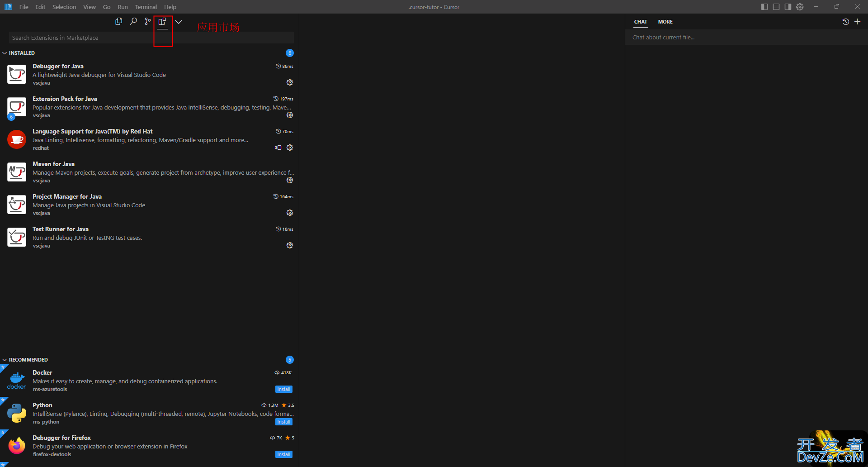Viewport: 868px width, 467px height.
Task: Click the Debugger for Java extension icon
Action: click(x=17, y=74)
